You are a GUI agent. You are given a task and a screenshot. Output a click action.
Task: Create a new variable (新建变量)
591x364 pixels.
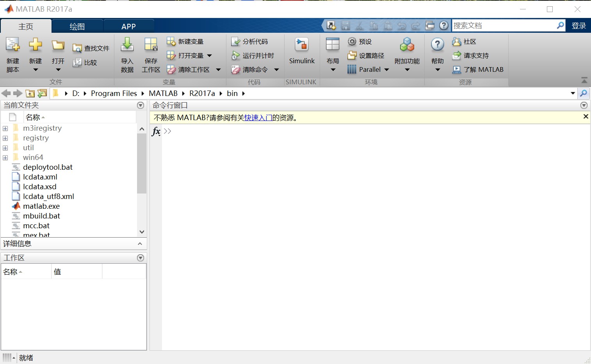pyautogui.click(x=185, y=41)
